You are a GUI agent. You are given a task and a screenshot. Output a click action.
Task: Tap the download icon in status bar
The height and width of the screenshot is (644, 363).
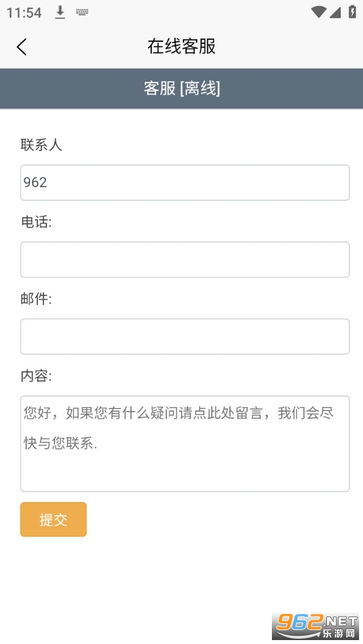60,12
